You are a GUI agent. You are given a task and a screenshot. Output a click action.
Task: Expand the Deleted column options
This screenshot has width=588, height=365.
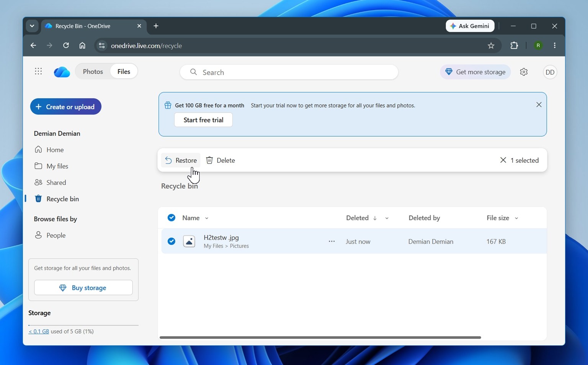click(387, 218)
